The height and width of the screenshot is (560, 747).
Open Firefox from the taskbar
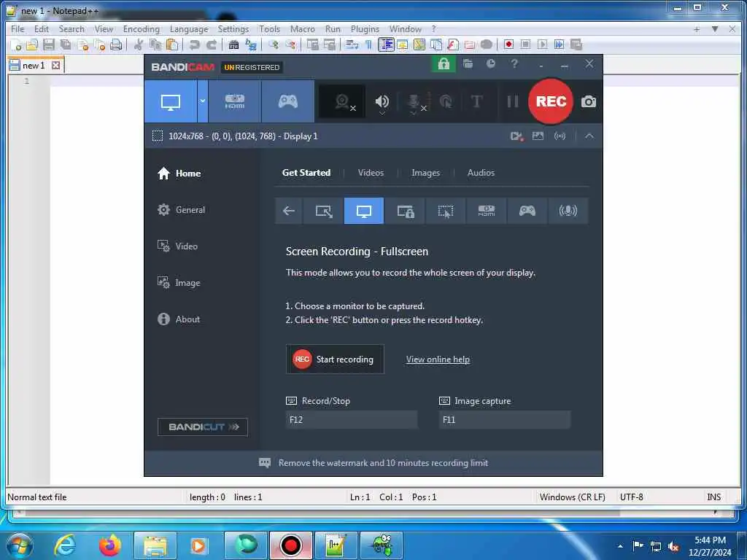click(109, 545)
